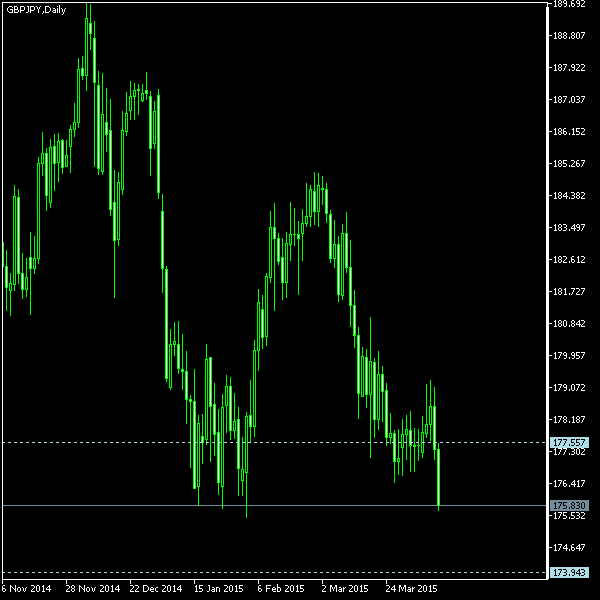600x600 pixels.
Task: Click the 28 Nov 2014 date label
Action: tap(93, 589)
